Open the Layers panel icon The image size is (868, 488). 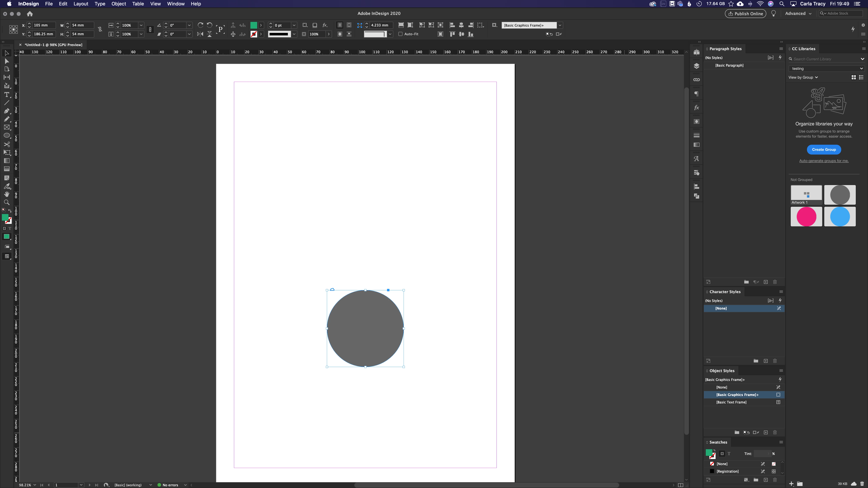[x=696, y=66]
